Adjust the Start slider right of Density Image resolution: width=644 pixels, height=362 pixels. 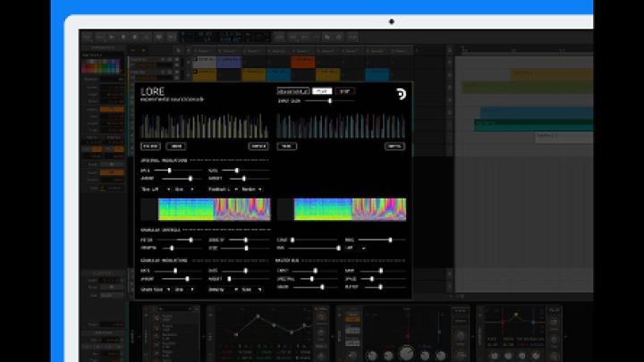click(x=314, y=240)
